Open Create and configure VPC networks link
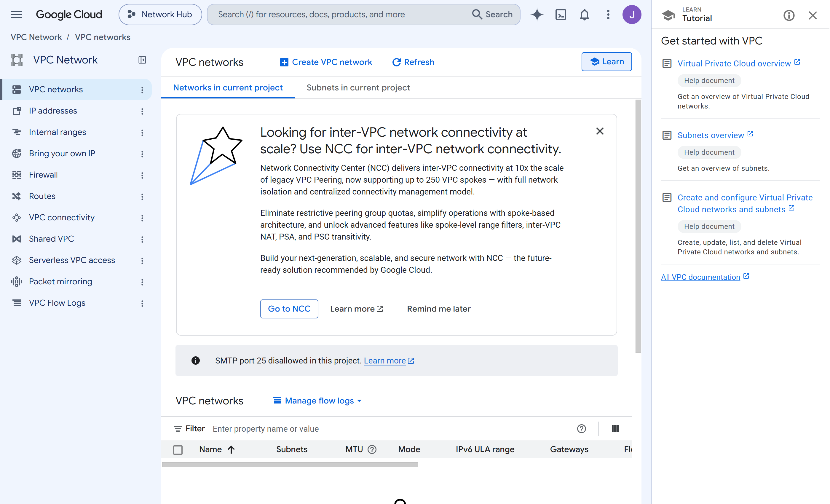The width and height of the screenshot is (830, 504). tap(745, 203)
